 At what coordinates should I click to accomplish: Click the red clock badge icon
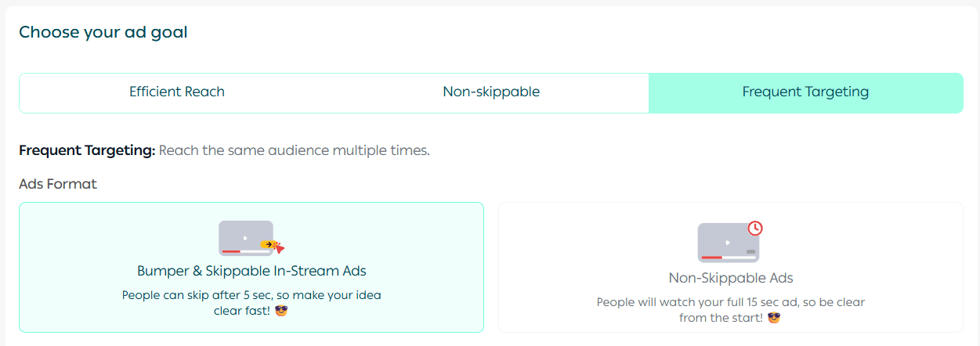755,228
